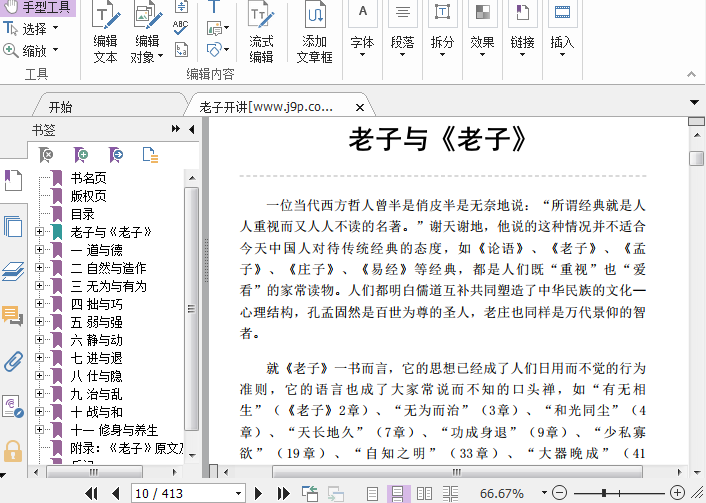Click the Edit Text (编辑文本) tool
This screenshot has height=503, width=706.
click(105, 32)
